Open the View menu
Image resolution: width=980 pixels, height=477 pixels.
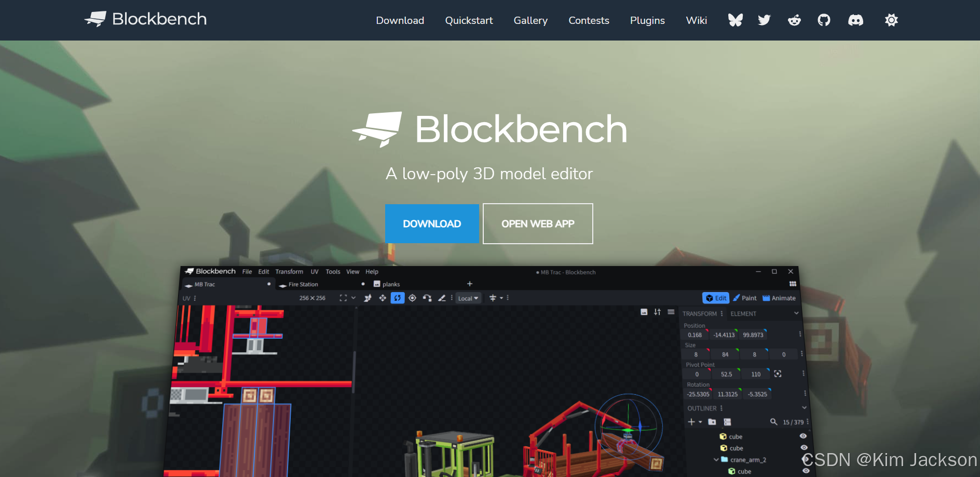click(353, 272)
